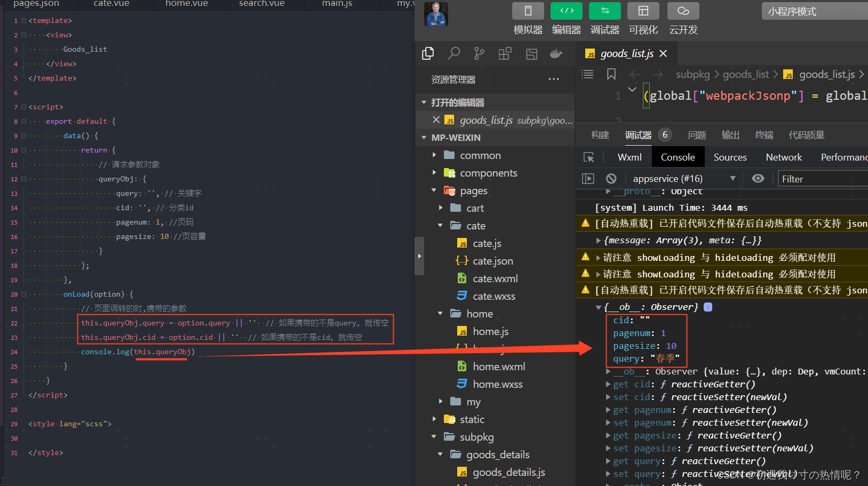Open the search magnifier in activity bar

454,53
